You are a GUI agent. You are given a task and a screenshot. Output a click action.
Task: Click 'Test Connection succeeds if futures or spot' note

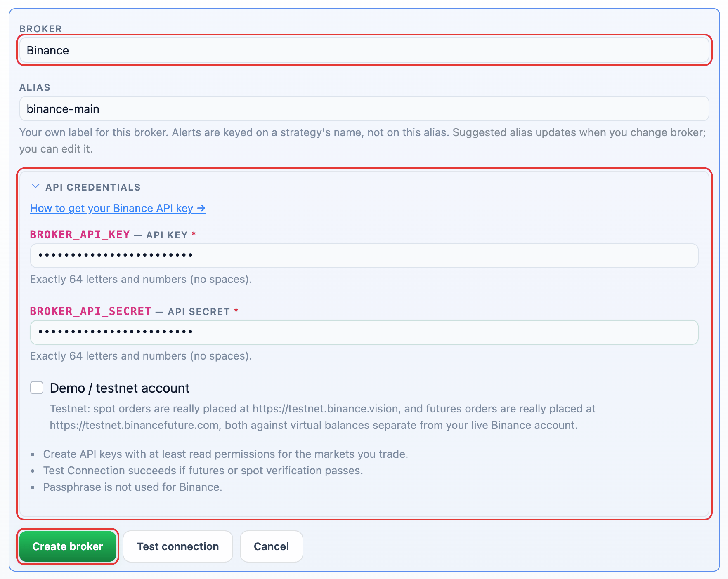coord(203,471)
